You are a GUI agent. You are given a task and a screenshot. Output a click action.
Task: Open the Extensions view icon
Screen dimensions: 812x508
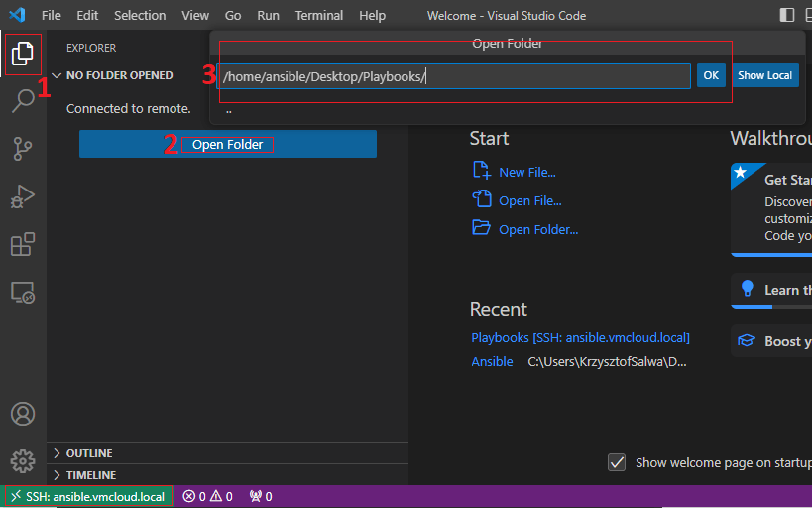(x=23, y=244)
